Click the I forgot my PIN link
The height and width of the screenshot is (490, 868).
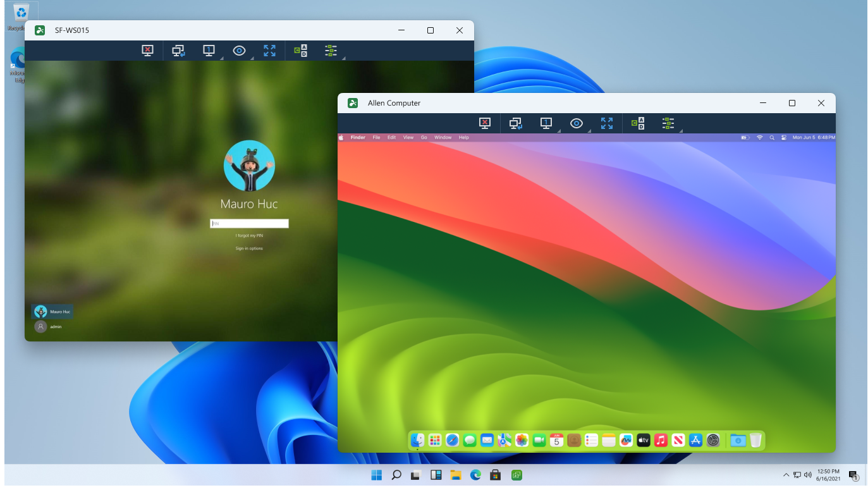249,235
